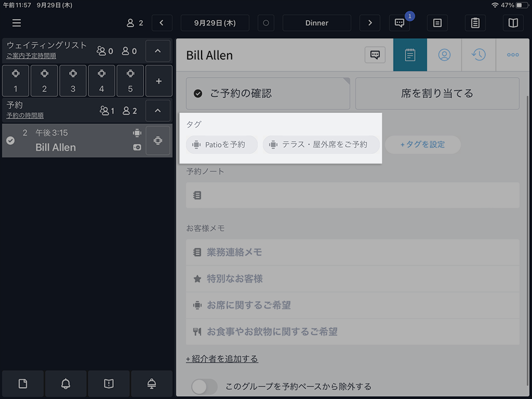This screenshot has height=399, width=532.
Task: Go to the previous day arrow
Action: (x=162, y=23)
